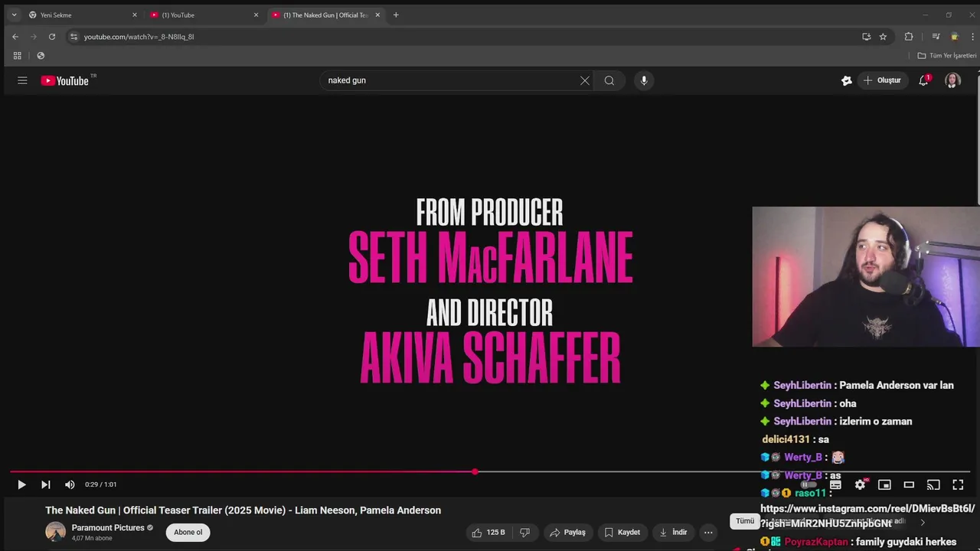Toggle the autoplay switch

[809, 484]
